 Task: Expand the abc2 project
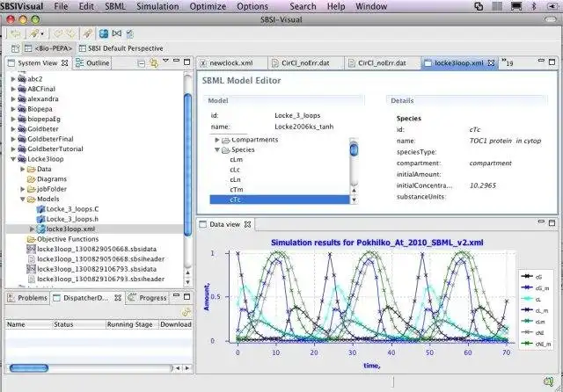point(13,79)
